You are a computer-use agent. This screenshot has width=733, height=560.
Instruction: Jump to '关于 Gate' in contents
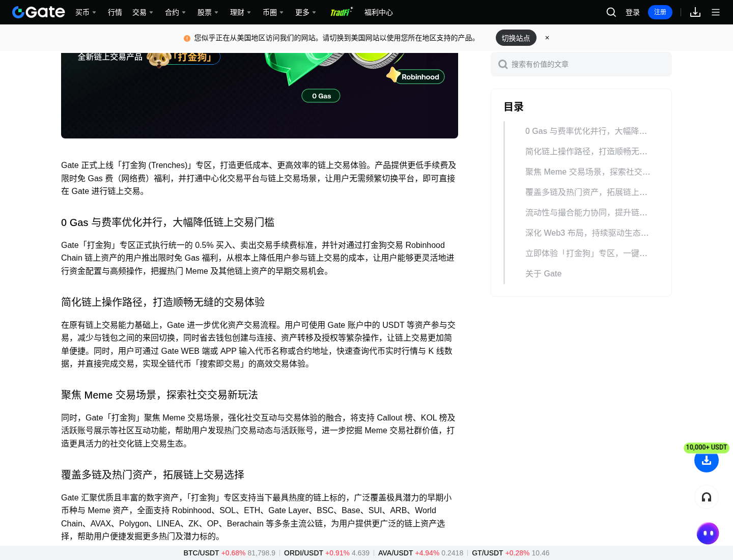(543, 273)
